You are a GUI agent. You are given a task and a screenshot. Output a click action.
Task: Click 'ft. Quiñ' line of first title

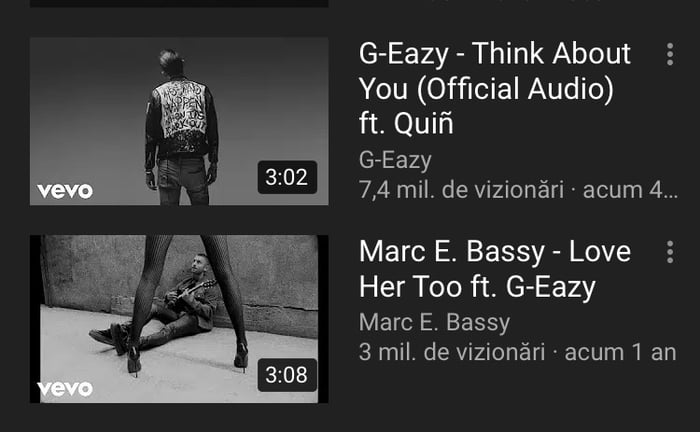tap(406, 123)
